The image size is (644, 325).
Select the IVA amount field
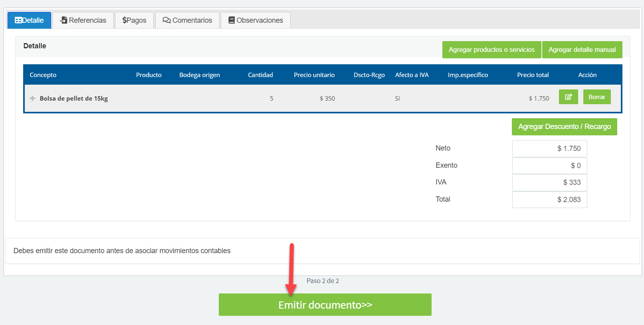[549, 182]
